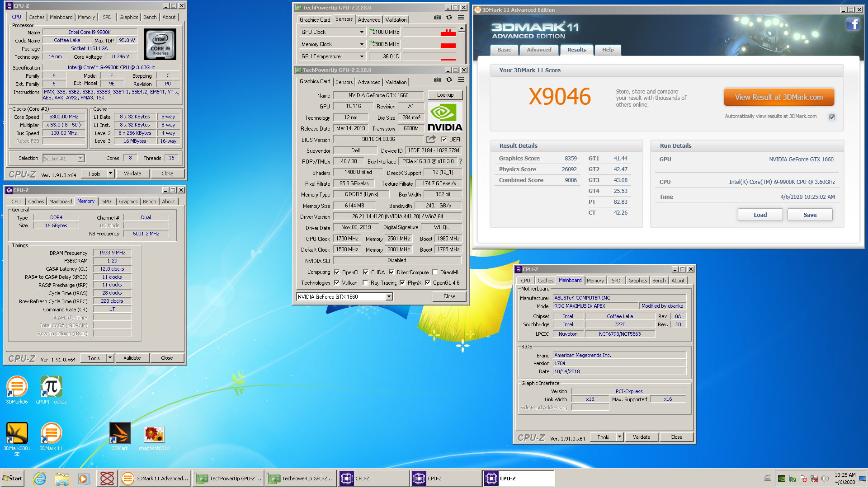Switch to Basic tab in 3DMark 11
The image size is (868, 488).
click(x=504, y=50)
